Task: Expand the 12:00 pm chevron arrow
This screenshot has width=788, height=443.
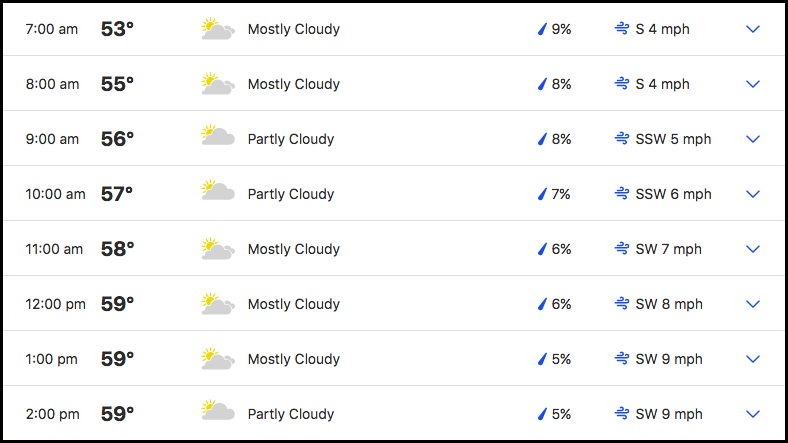Action: [752, 304]
